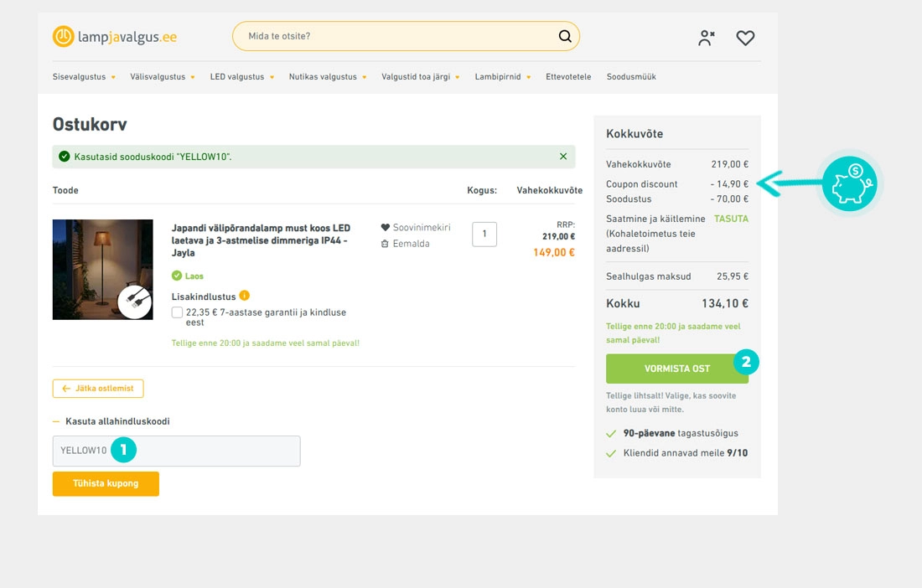Enable the 7-aastase garantii checkbox
Screen dimensions: 922x588
(177, 312)
